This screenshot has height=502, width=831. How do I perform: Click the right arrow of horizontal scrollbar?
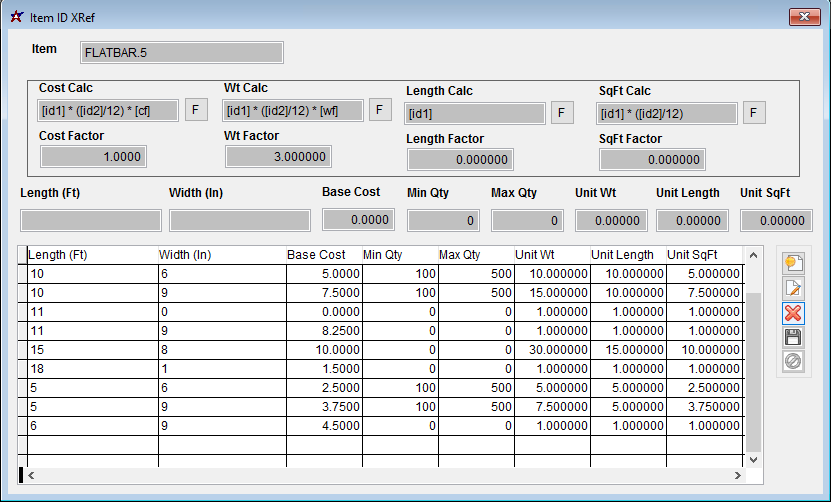tap(737, 475)
